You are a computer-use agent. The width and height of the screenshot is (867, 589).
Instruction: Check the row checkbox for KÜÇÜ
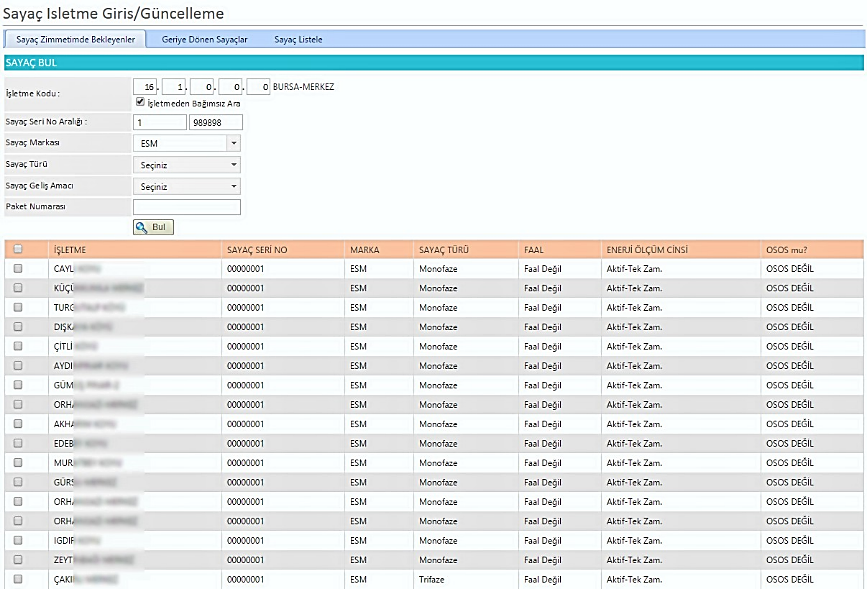18,288
